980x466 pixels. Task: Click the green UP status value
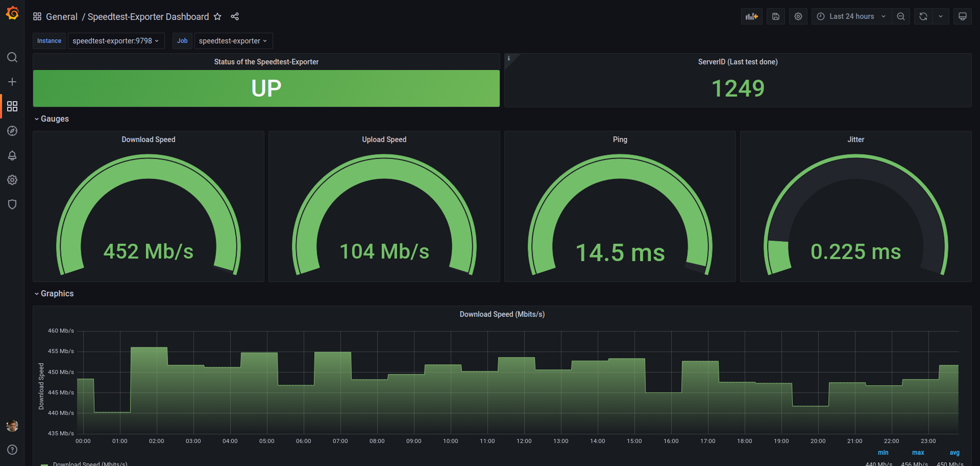pos(266,88)
